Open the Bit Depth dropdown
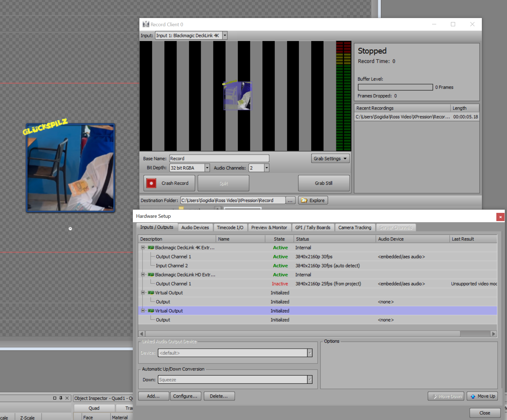 click(x=207, y=168)
